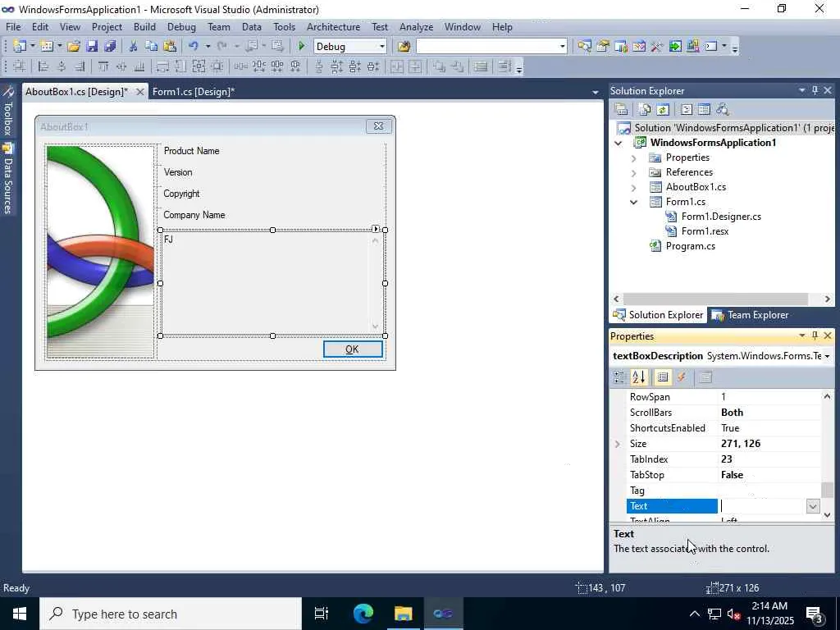
Task: Click the View Designer icon in Solution Explorer
Action: tap(704, 109)
